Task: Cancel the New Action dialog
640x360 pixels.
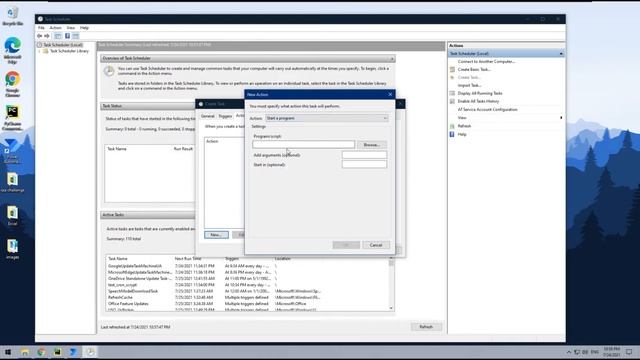Action: 376,245
